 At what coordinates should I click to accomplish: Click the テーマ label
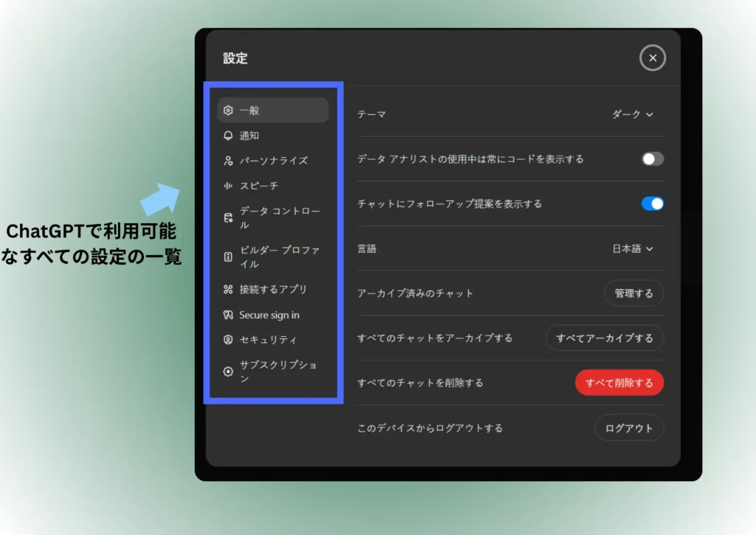pyautogui.click(x=372, y=115)
